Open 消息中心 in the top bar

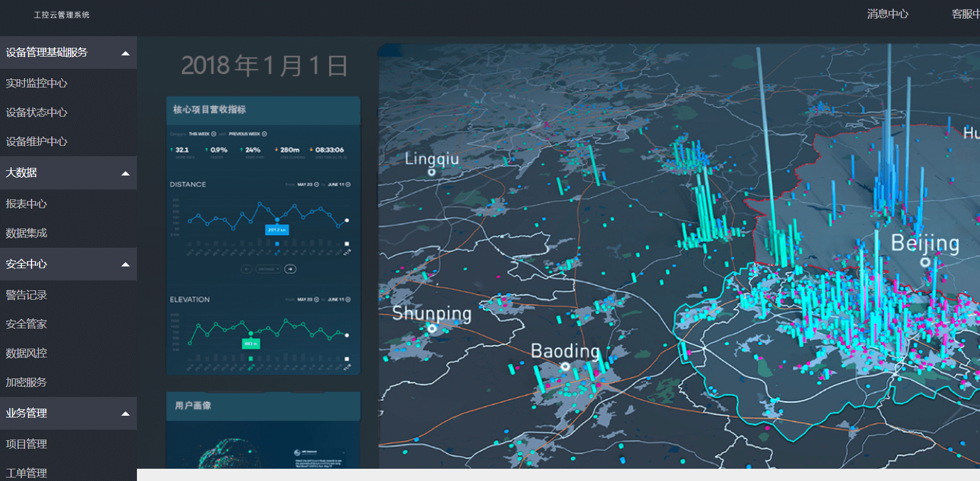(887, 14)
